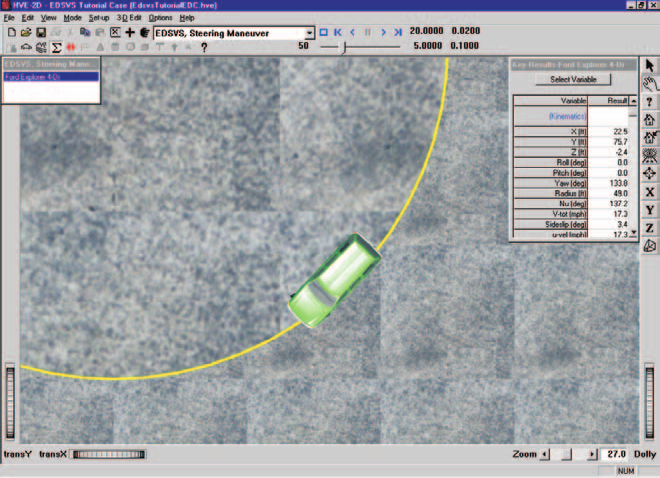Image resolution: width=660 pixels, height=478 pixels.
Task: Click the New file icon
Action: pyautogui.click(x=12, y=32)
